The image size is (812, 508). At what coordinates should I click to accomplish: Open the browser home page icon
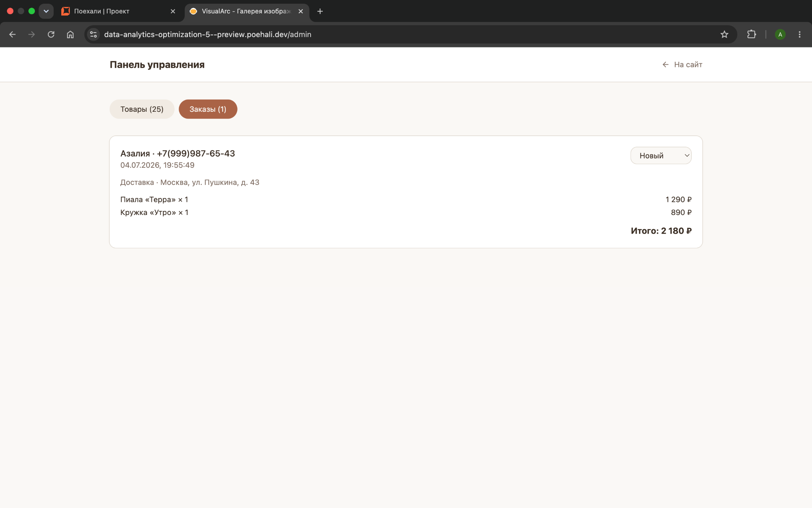[x=70, y=35]
